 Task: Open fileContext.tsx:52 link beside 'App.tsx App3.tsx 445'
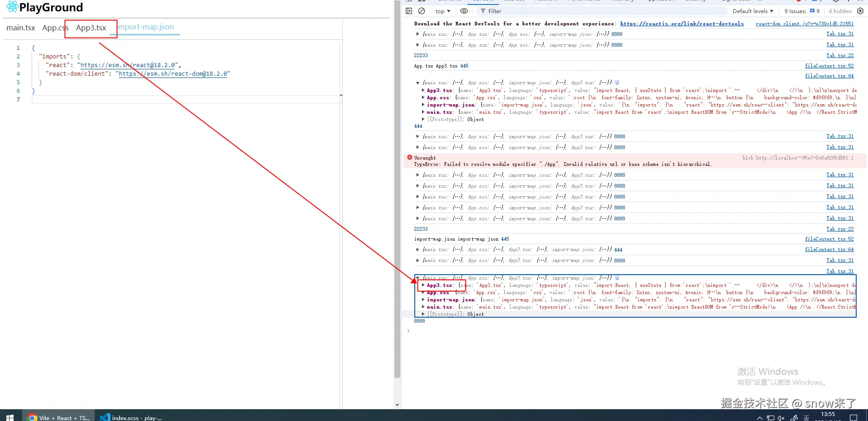829,66
